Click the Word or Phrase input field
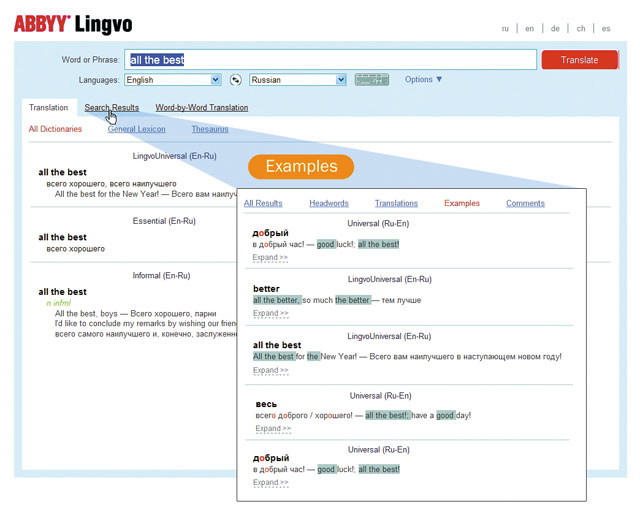The height and width of the screenshot is (515, 640). pyautogui.click(x=330, y=60)
